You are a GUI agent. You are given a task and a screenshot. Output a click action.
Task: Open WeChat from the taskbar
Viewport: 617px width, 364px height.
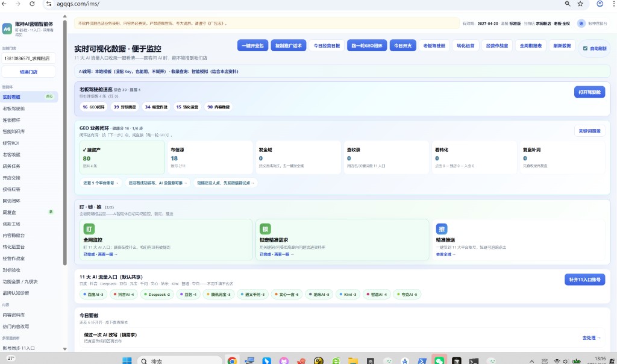439,360
